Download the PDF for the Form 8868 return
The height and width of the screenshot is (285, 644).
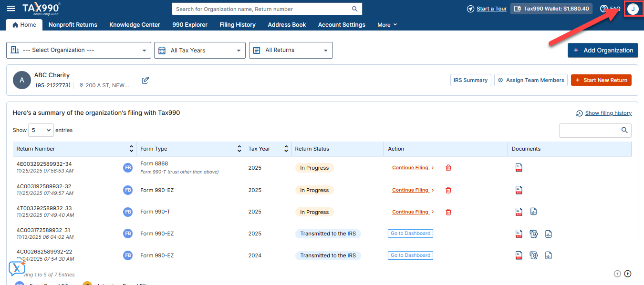pyautogui.click(x=519, y=168)
